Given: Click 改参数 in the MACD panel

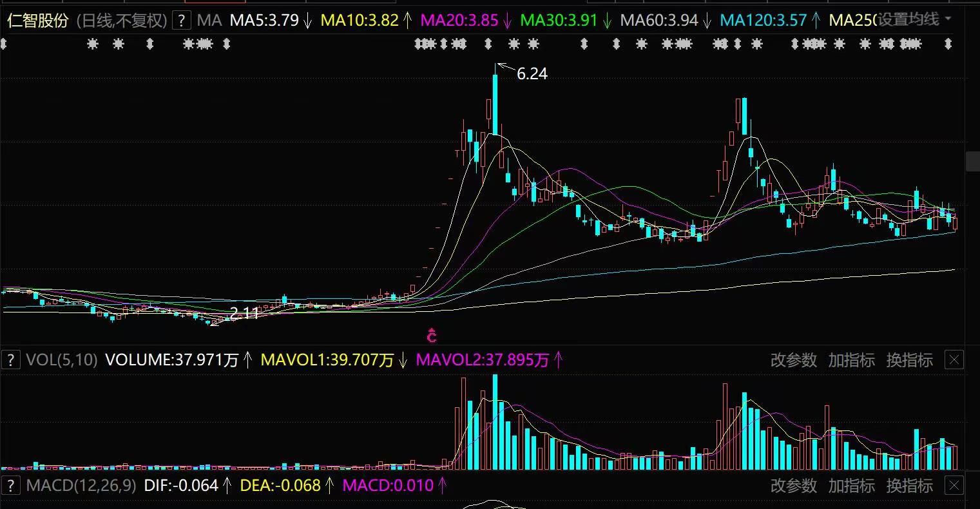Looking at the screenshot, I should pos(793,485).
